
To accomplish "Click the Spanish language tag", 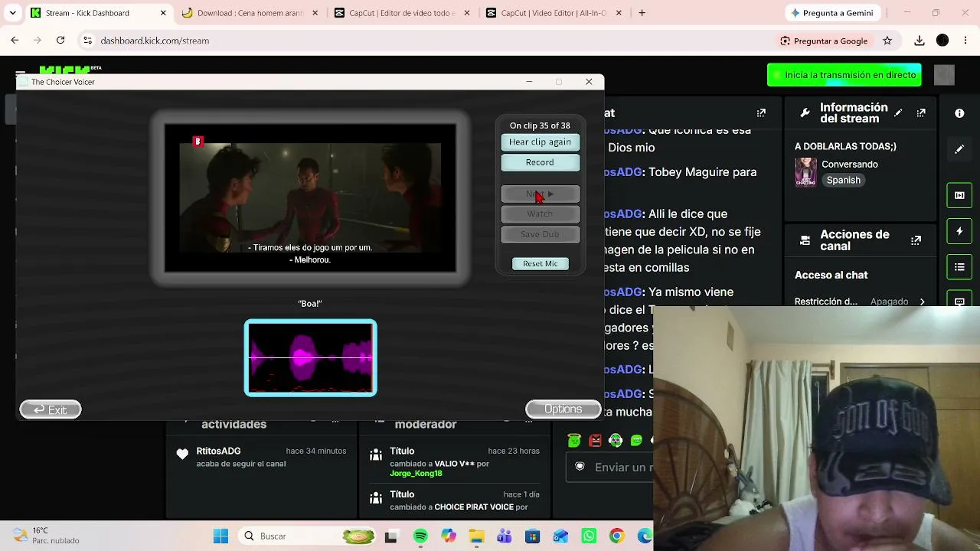I will (843, 181).
